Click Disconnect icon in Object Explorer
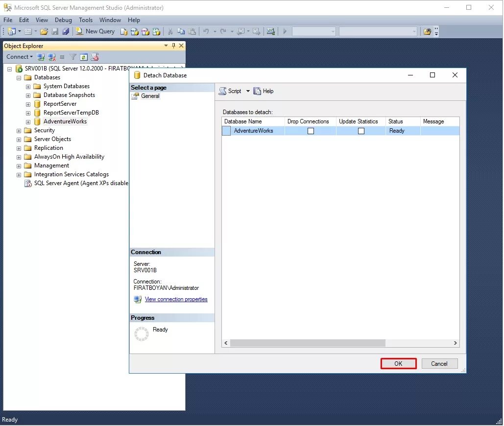 click(51, 57)
